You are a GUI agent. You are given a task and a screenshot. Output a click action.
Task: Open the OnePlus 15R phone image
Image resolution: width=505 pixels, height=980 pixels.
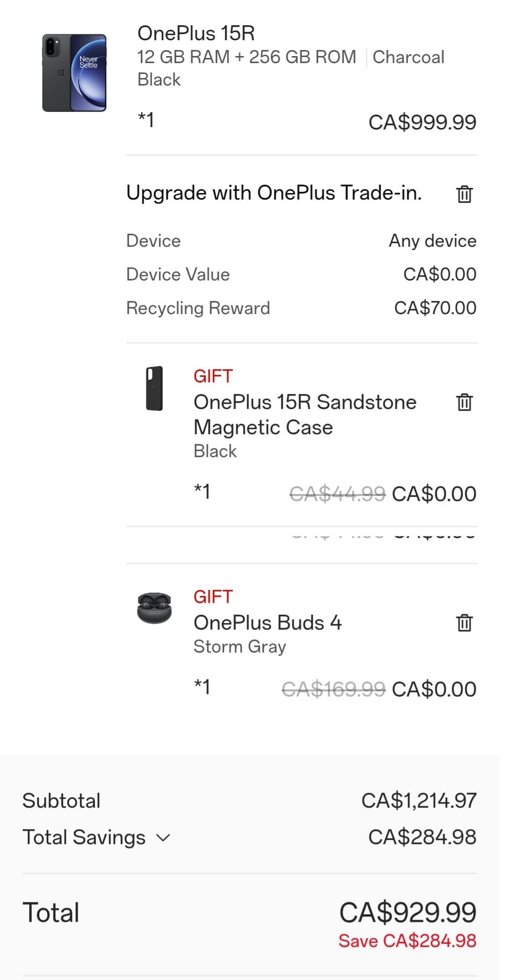[x=74, y=73]
